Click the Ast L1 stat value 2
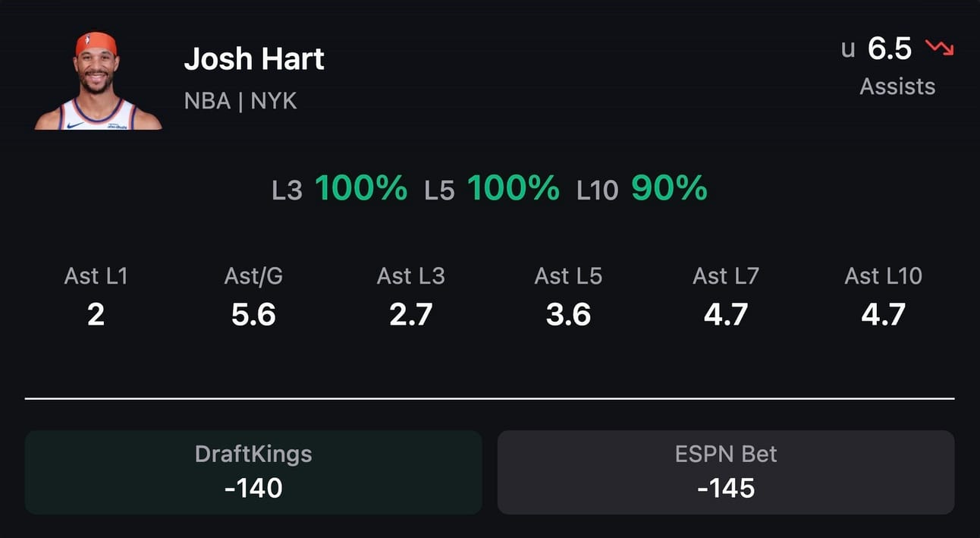 96,314
